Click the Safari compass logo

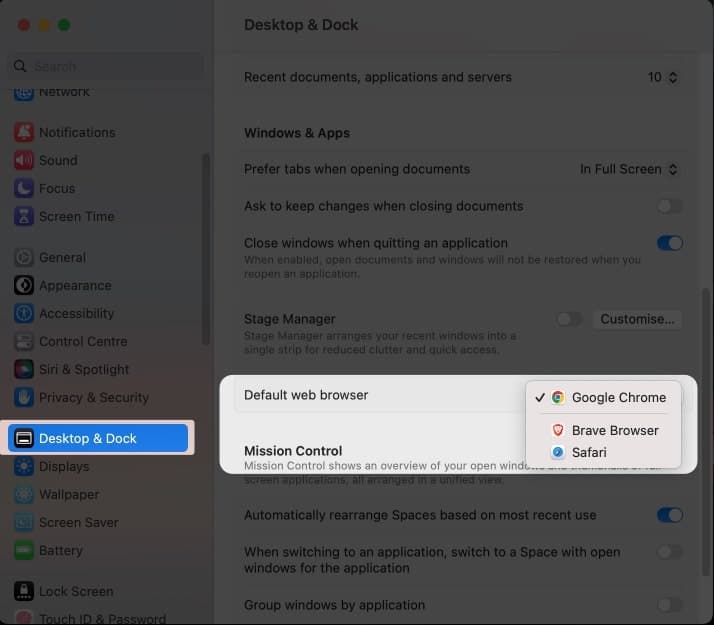tap(558, 452)
